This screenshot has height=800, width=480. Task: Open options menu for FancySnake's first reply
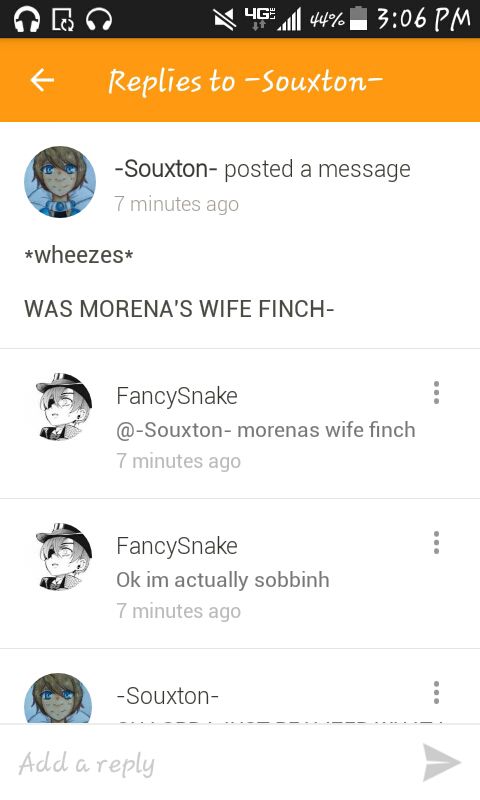pyautogui.click(x=436, y=392)
